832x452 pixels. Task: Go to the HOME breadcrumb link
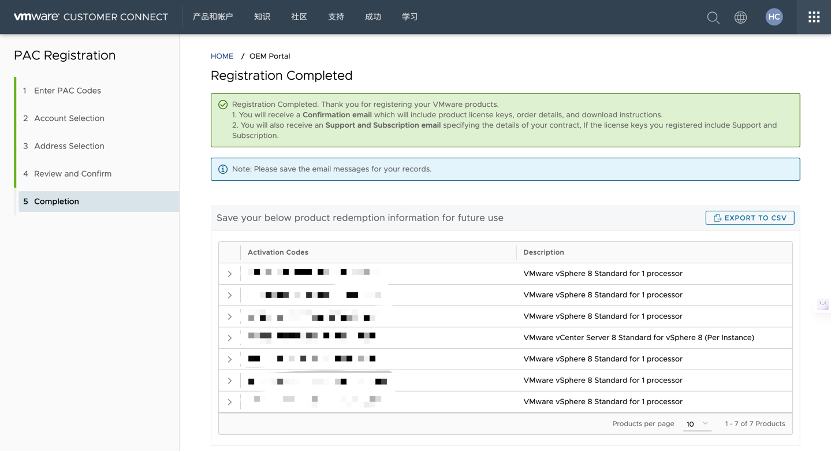[x=222, y=56]
